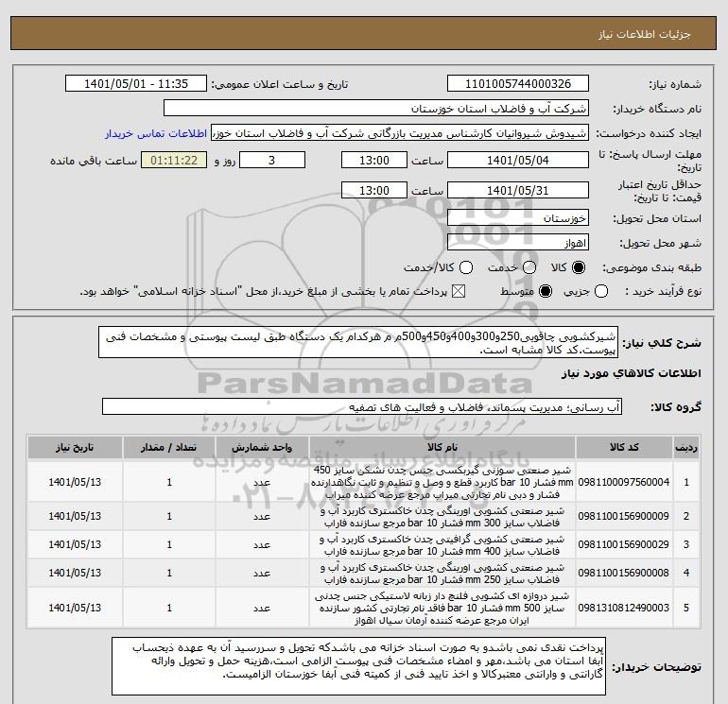Click the unit عدد in row 1

point(262,483)
